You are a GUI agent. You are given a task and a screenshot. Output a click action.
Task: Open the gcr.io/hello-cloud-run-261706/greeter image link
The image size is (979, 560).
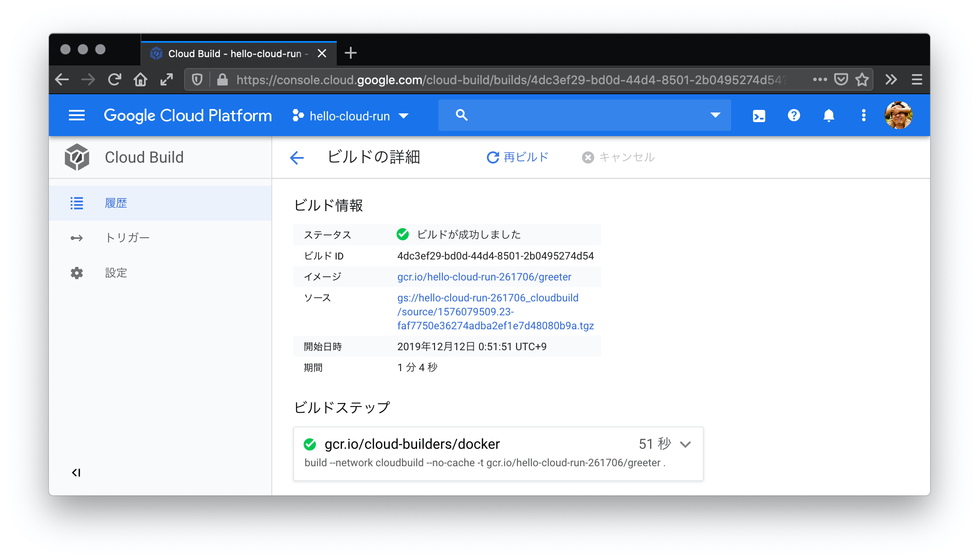(484, 277)
